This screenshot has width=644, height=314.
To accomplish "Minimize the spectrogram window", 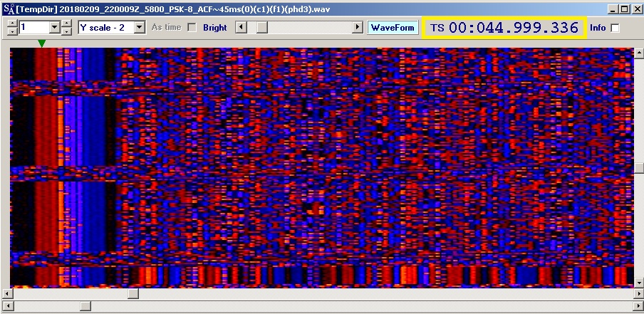I will click(613, 9).
